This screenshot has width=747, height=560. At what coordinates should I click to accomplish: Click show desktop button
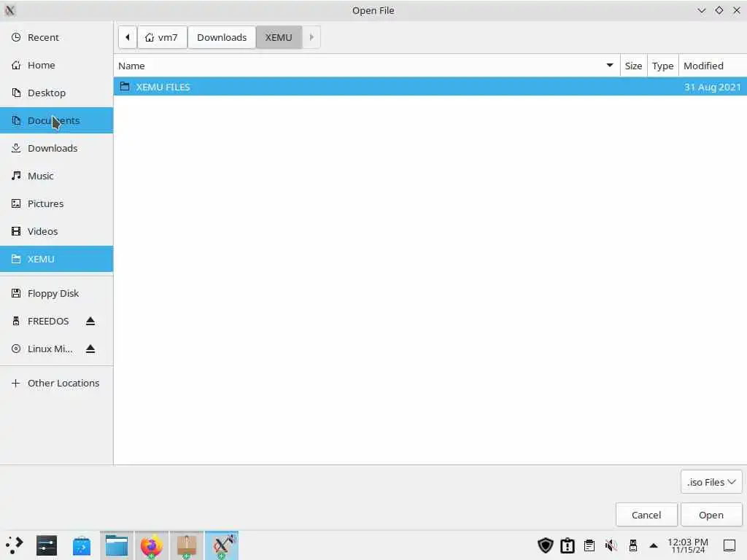[729, 545]
